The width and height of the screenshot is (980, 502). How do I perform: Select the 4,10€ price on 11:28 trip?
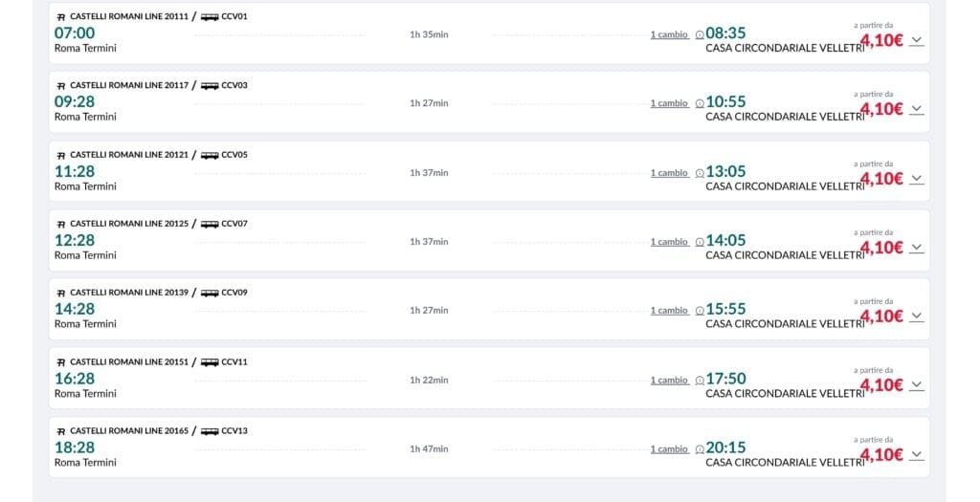[882, 178]
